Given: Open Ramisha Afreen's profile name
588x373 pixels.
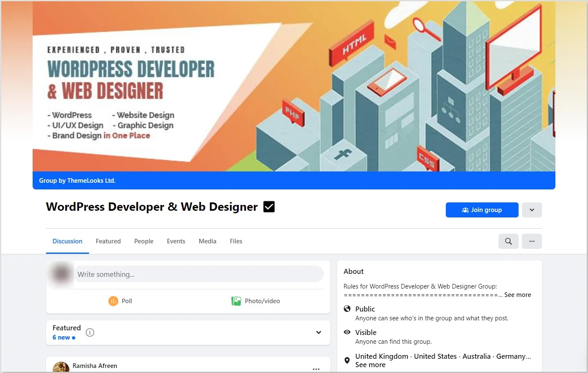Looking at the screenshot, I should (95, 366).
